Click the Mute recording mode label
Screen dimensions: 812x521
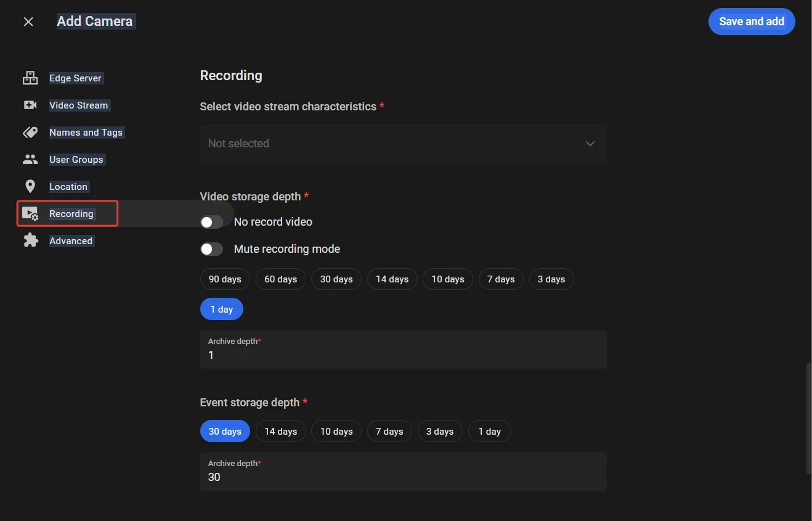(287, 249)
